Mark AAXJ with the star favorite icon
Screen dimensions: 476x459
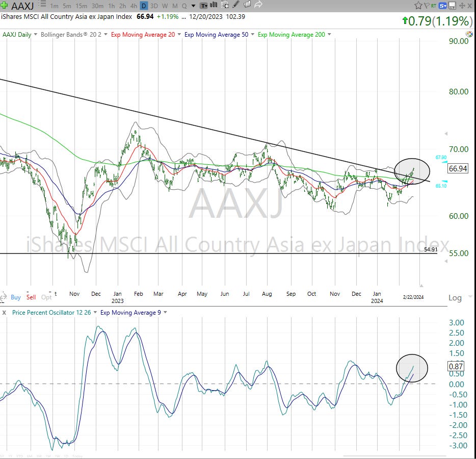pos(418,5)
